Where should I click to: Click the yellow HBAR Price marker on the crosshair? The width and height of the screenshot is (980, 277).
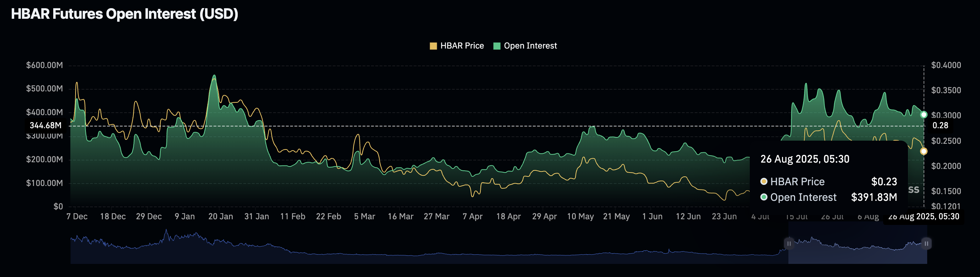(923, 151)
